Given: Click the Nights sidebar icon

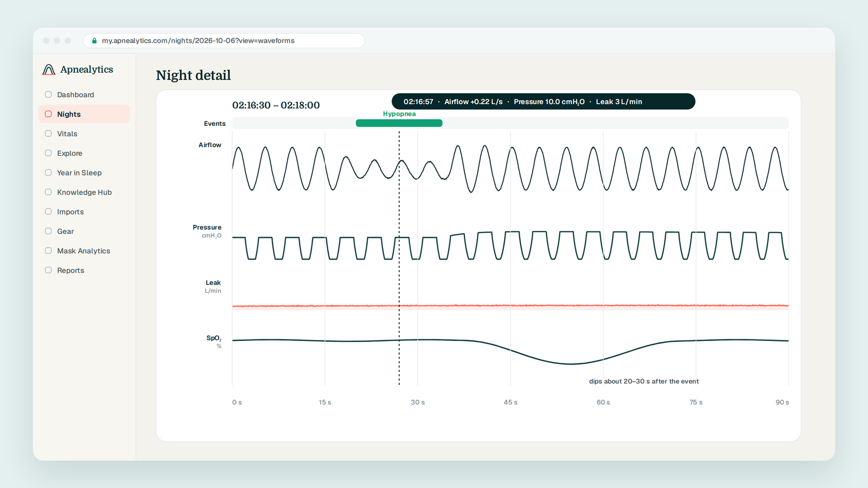Looking at the screenshot, I should click(48, 114).
